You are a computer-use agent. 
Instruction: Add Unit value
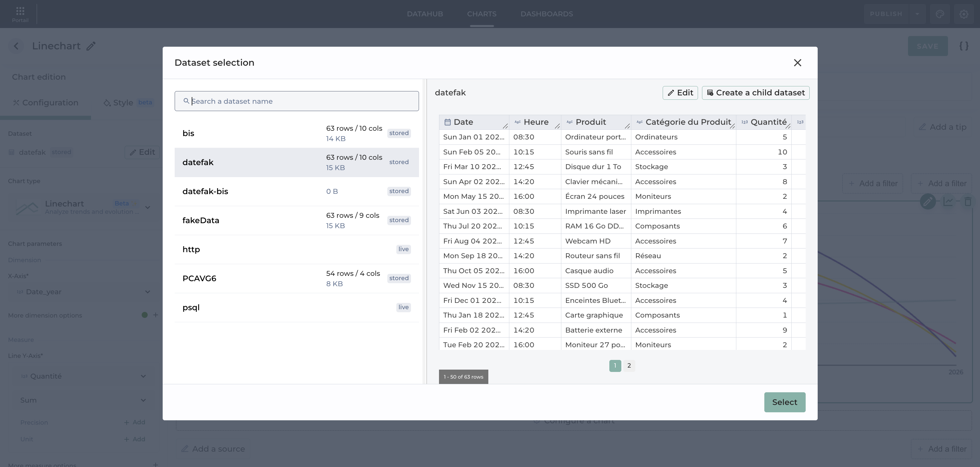(x=135, y=439)
